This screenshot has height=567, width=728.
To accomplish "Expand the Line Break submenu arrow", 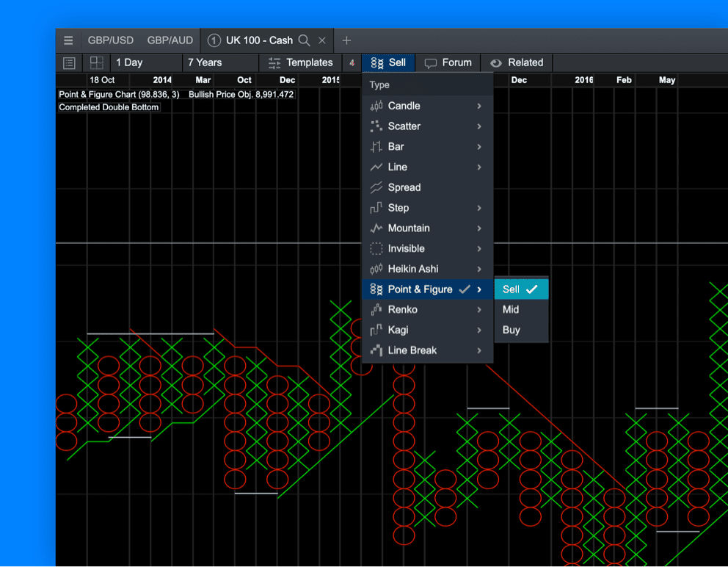I will click(479, 350).
